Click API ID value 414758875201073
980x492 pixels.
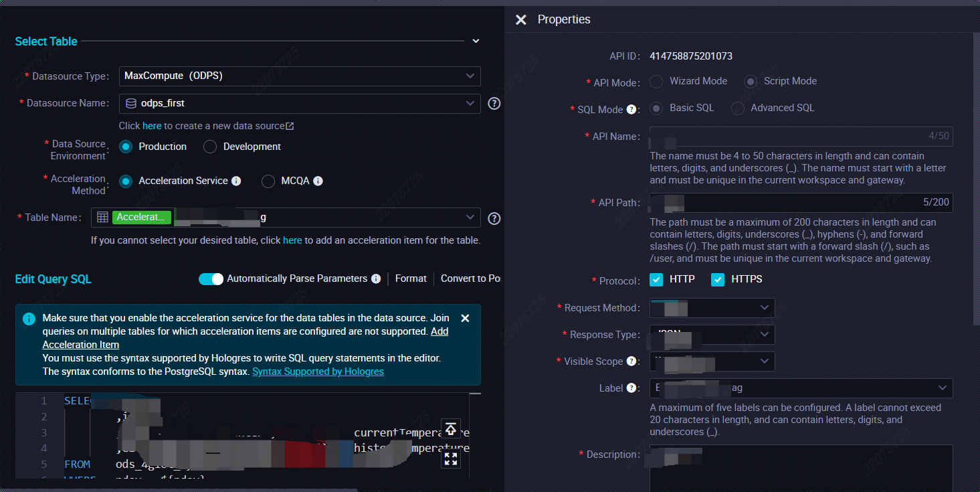click(691, 56)
